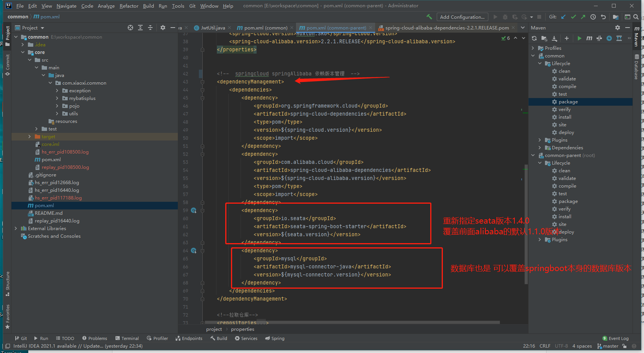Toggle Skip Tests mode lightning icon
This screenshot has width=644, height=353.
[x=609, y=38]
